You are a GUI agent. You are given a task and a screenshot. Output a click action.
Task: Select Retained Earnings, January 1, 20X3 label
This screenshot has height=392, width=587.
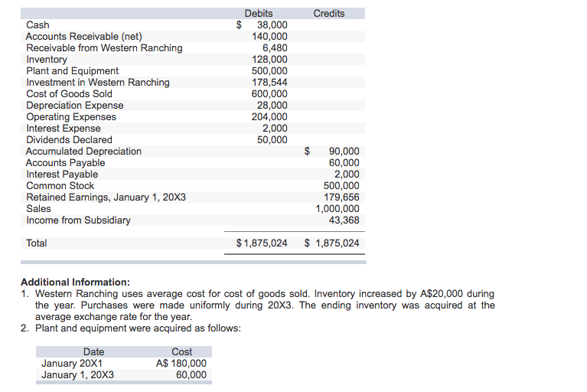point(106,197)
